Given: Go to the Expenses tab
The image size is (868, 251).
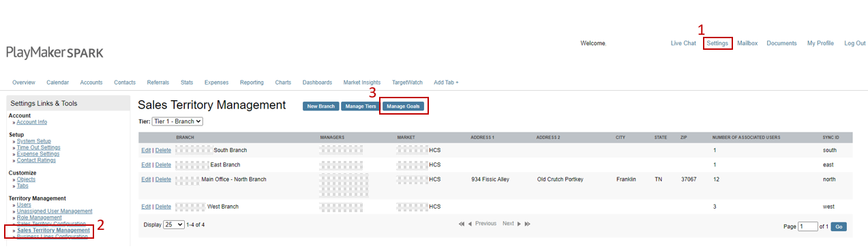Looking at the screenshot, I should [x=216, y=83].
